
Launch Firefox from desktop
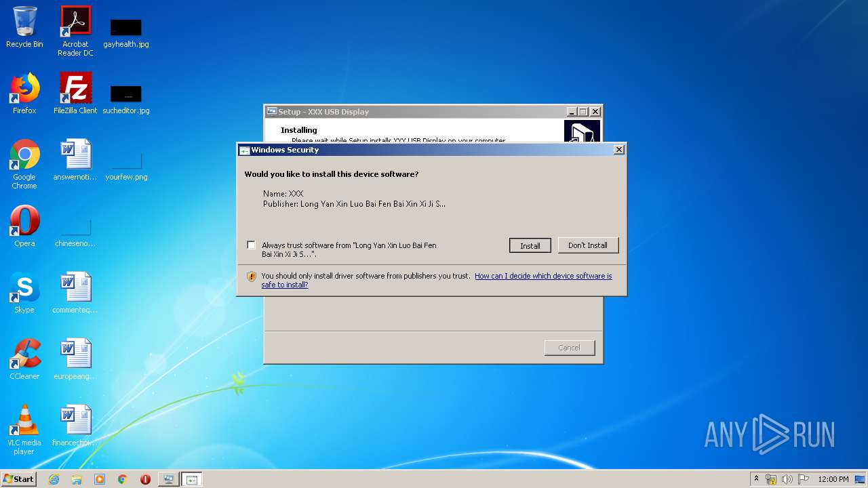click(24, 94)
